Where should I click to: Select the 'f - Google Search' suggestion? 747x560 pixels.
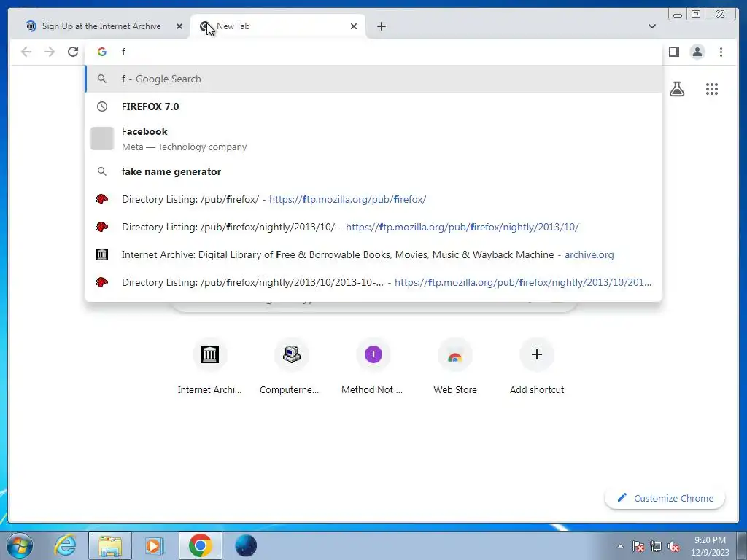pyautogui.click(x=373, y=79)
